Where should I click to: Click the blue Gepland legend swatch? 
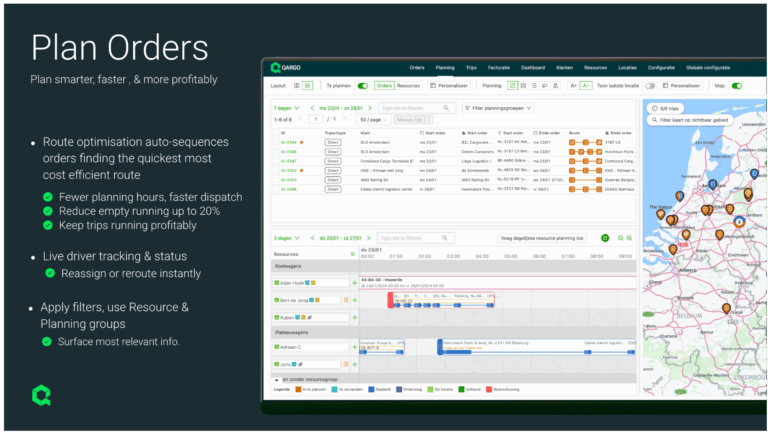(371, 390)
